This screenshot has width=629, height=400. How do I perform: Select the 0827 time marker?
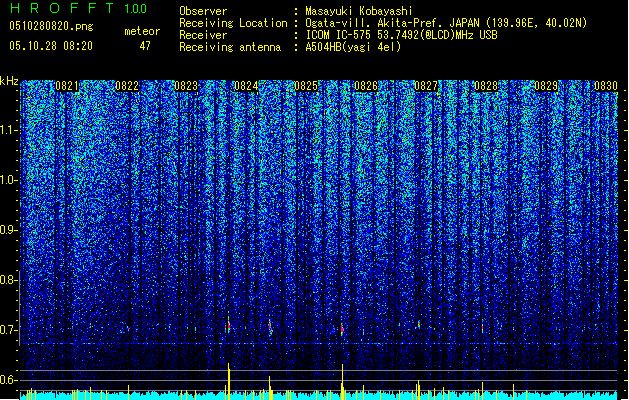(426, 86)
